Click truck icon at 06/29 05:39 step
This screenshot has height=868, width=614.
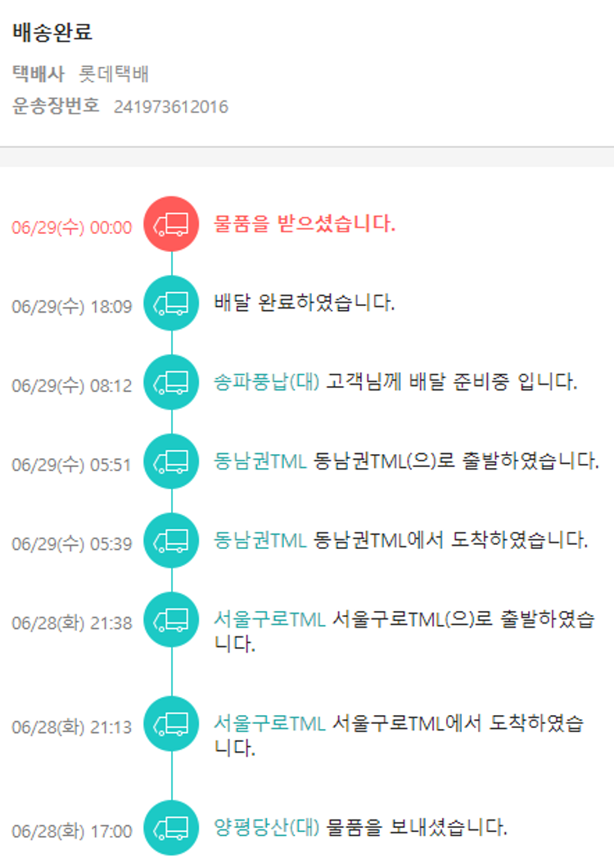(x=171, y=541)
